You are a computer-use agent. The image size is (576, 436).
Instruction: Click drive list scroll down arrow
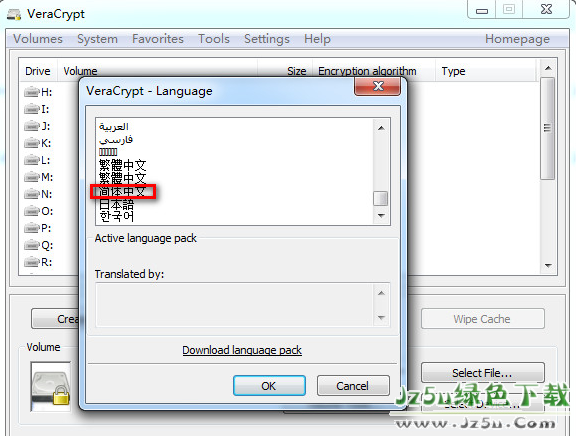tap(548, 265)
